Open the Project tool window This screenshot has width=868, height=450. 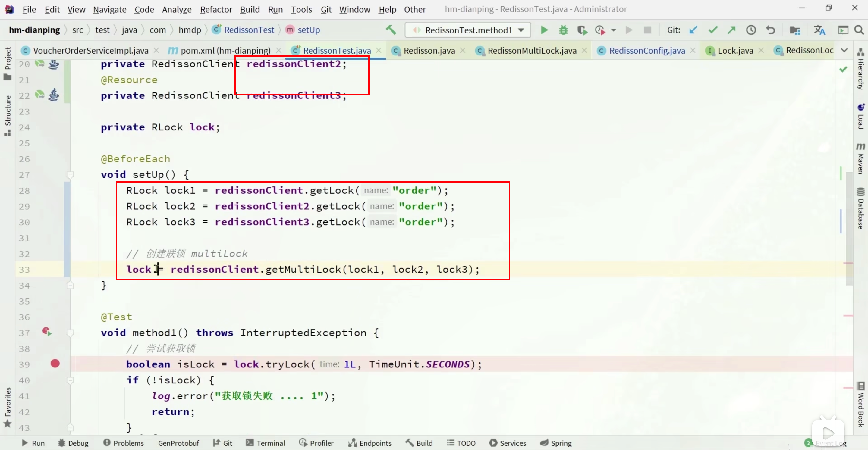point(8,64)
